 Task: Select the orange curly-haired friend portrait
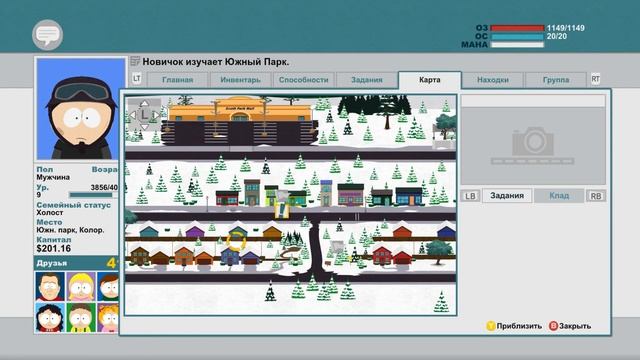pyautogui.click(x=108, y=317)
